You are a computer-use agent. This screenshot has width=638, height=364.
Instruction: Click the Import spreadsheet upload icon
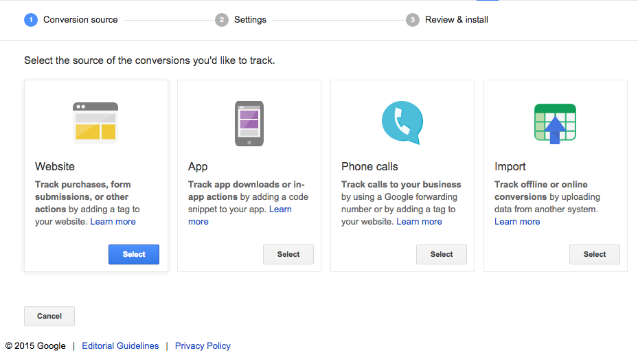point(555,124)
